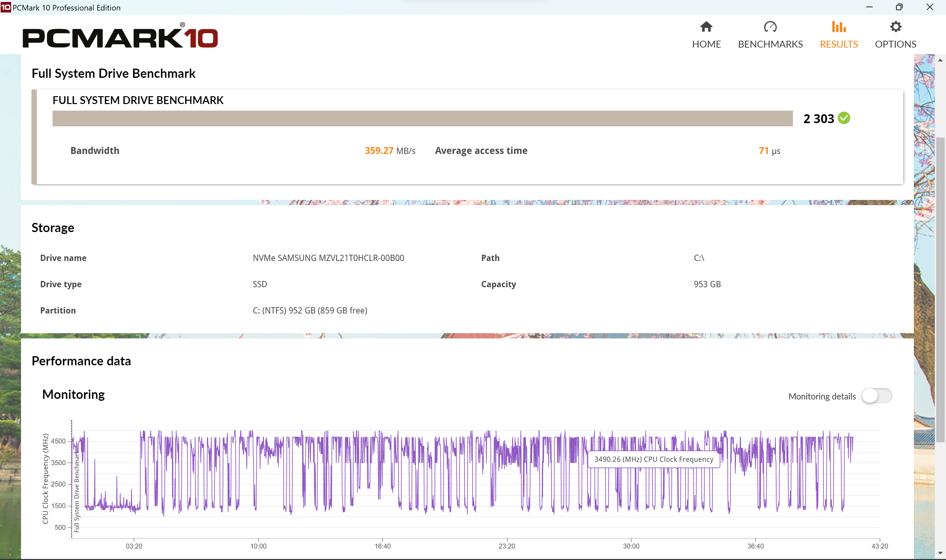Click the Home house icon
The image size is (946, 560).
(706, 27)
